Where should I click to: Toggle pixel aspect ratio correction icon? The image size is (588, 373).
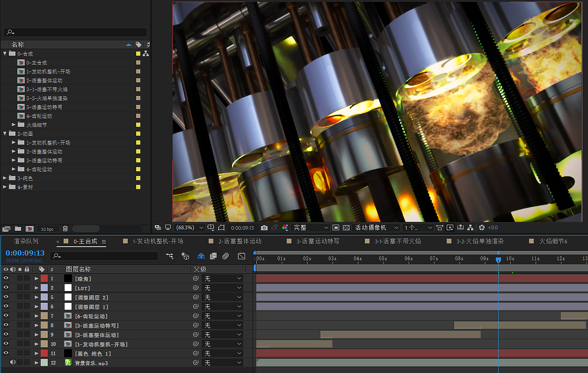tap(439, 227)
